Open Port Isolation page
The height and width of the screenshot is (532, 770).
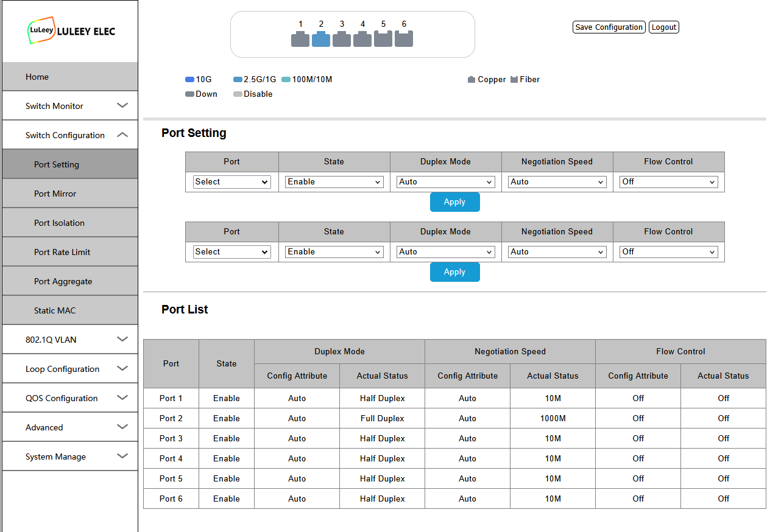pos(70,223)
